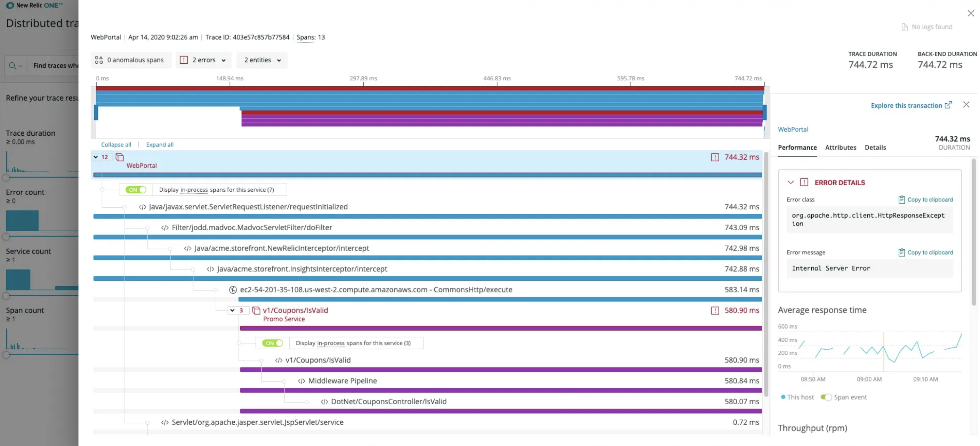The image size is (980, 446).
Task: Switch to the Attributes tab
Action: [x=841, y=148]
